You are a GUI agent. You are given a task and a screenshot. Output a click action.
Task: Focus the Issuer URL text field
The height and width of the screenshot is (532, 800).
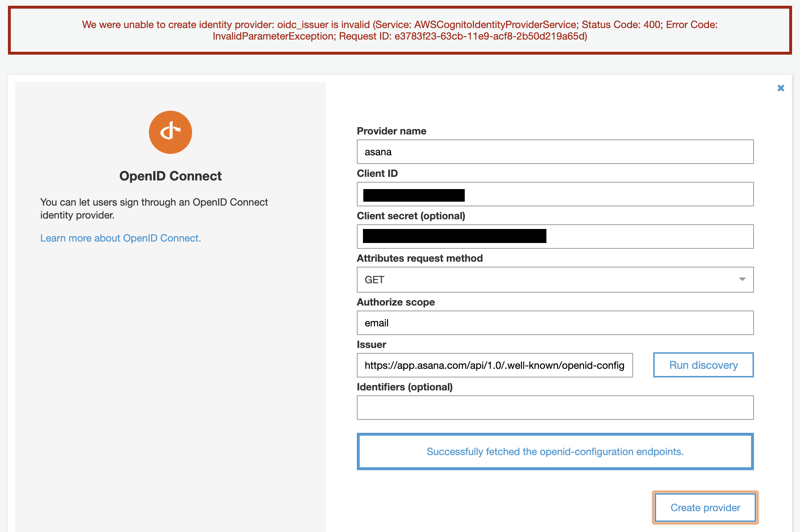(x=494, y=366)
